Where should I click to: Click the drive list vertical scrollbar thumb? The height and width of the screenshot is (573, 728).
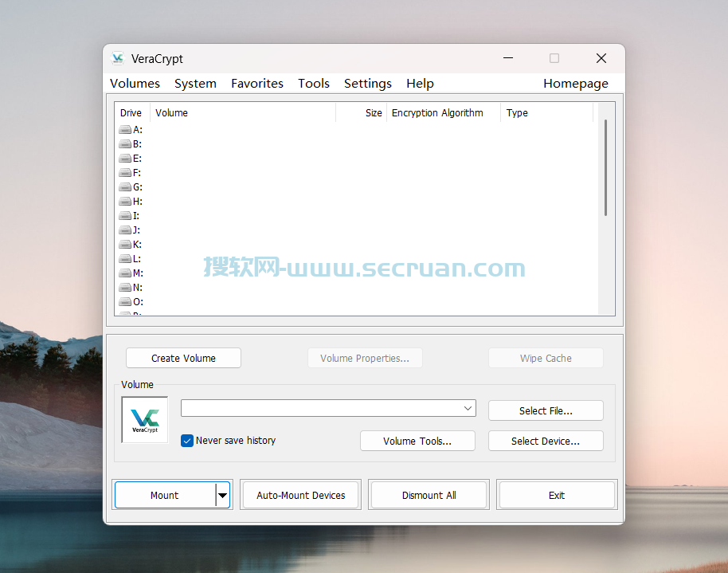tap(605, 168)
